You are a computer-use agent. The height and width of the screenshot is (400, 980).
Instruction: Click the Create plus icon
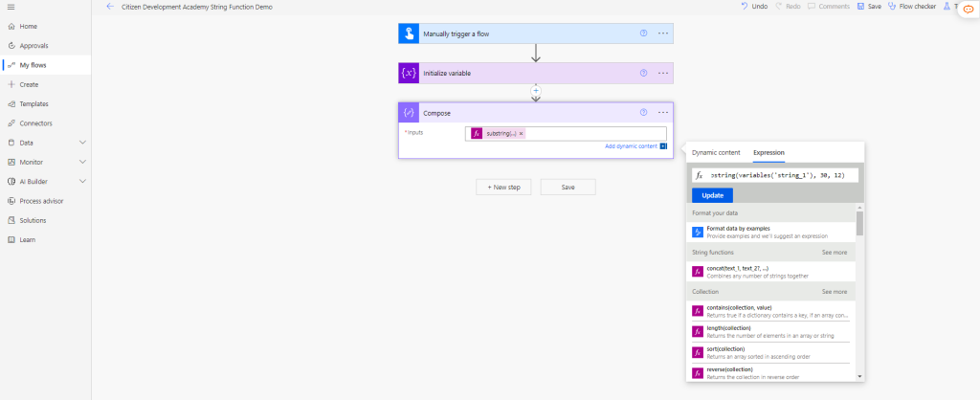(x=11, y=84)
